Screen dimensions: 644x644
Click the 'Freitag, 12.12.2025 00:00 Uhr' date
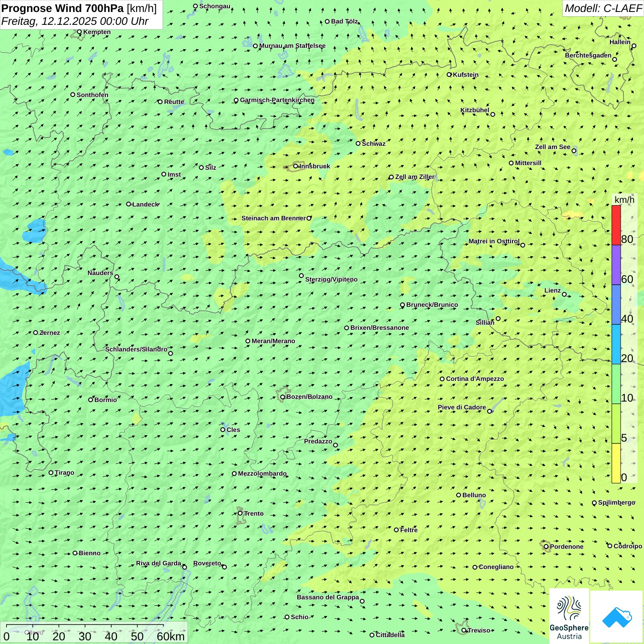pyautogui.click(x=75, y=21)
